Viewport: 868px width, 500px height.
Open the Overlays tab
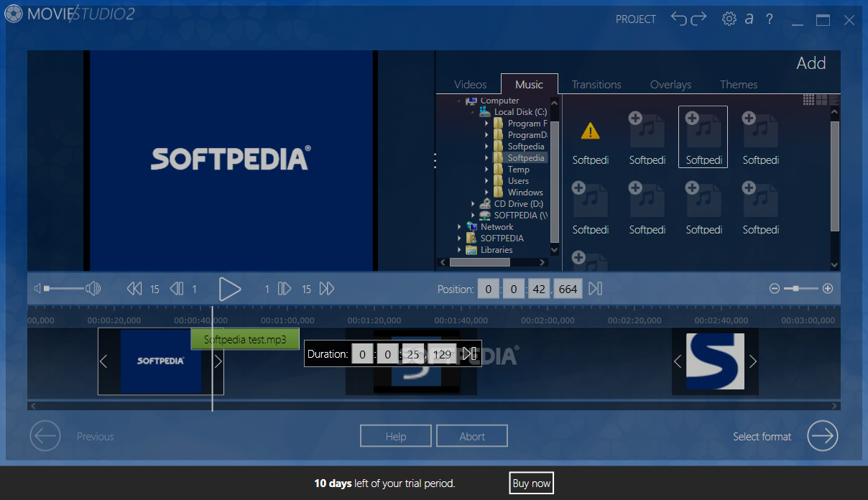point(671,84)
